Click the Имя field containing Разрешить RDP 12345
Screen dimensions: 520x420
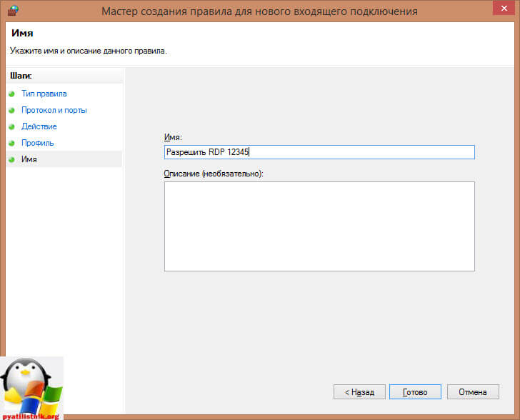pos(319,152)
